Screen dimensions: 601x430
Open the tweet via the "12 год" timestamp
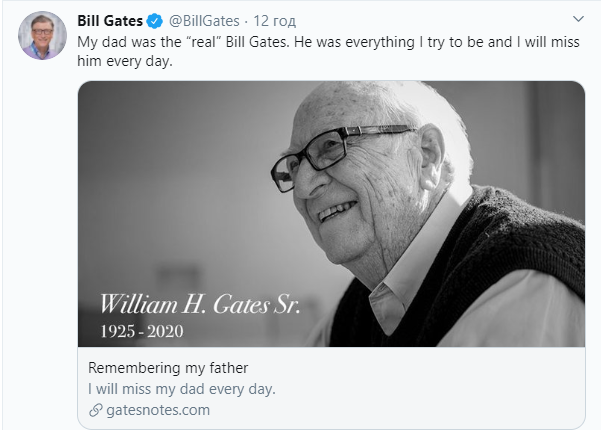pyautogui.click(x=276, y=21)
